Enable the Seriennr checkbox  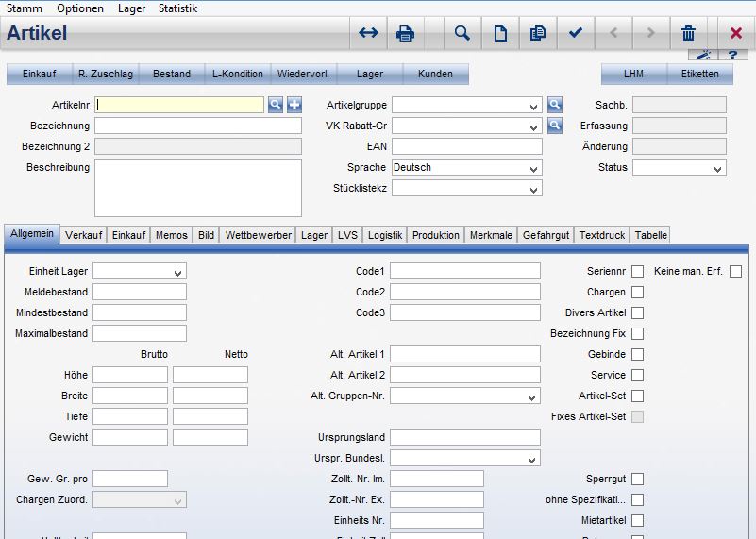[x=638, y=272]
